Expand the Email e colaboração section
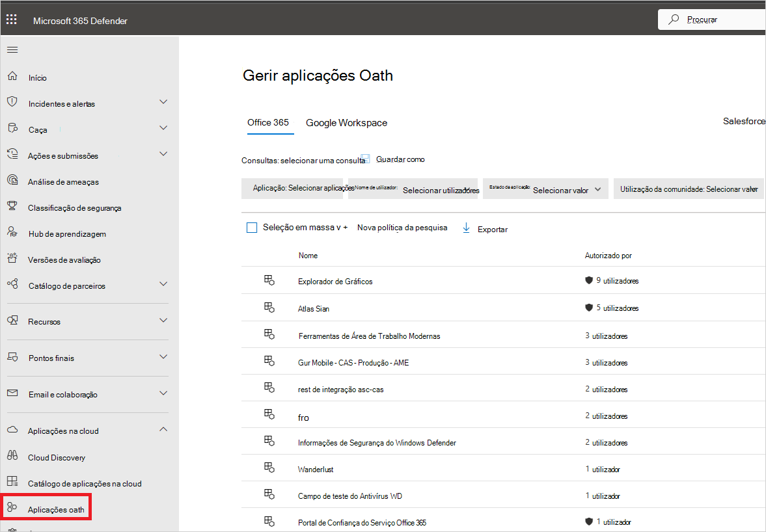The width and height of the screenshot is (766, 532). pyautogui.click(x=163, y=393)
